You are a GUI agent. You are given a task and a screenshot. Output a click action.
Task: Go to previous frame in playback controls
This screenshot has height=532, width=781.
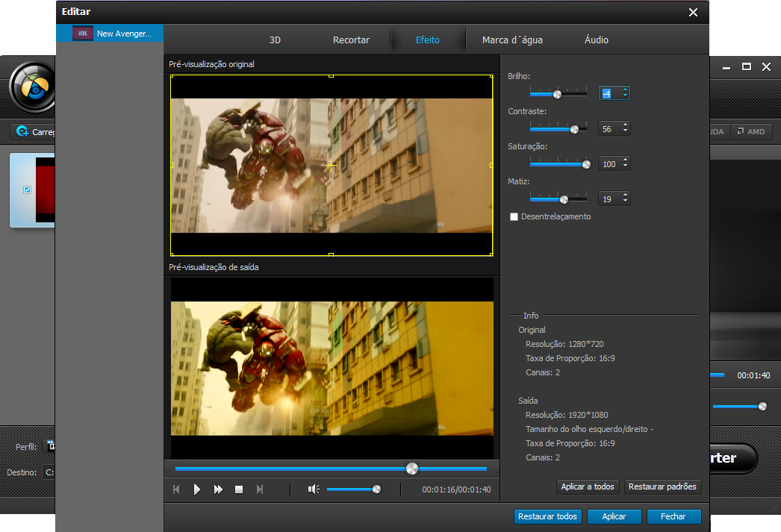(175, 489)
